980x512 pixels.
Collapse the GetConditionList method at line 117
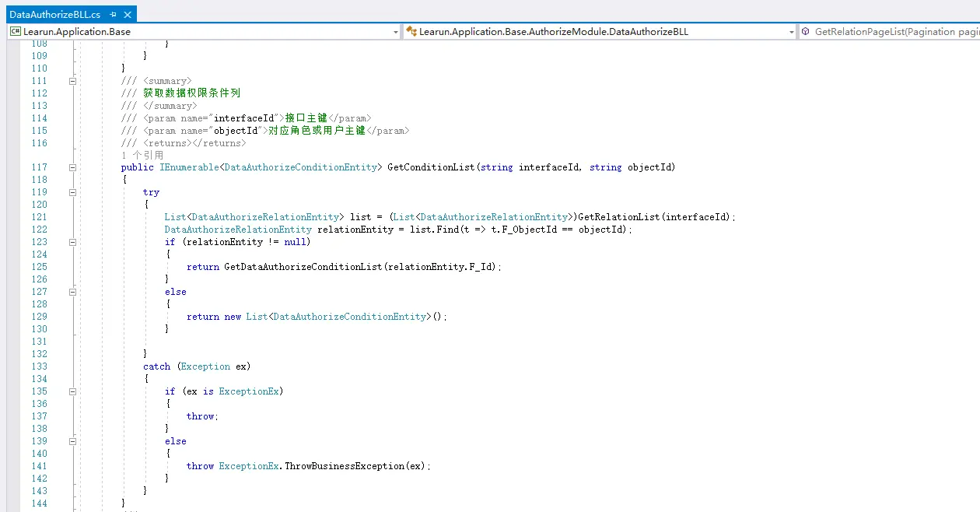click(x=73, y=167)
